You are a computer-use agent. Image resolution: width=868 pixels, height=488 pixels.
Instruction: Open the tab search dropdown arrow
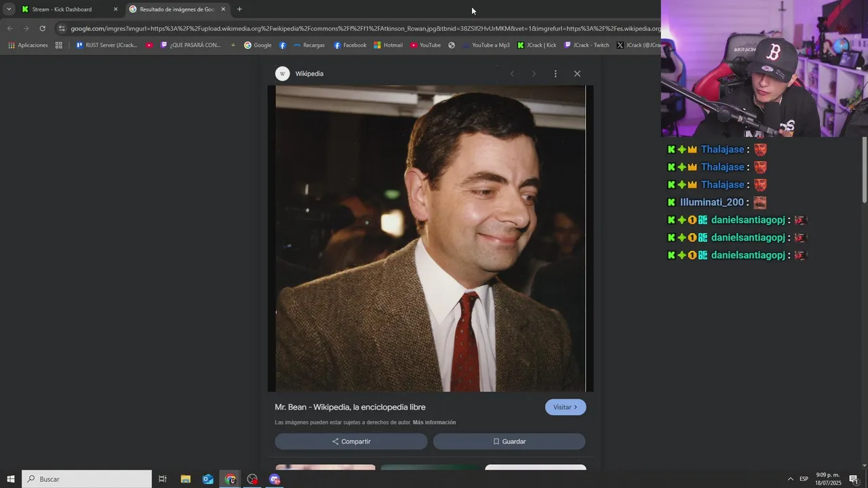coord(9,9)
